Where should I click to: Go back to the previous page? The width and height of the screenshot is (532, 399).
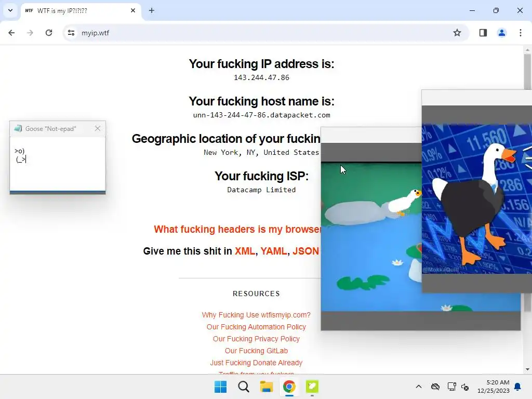point(11,33)
